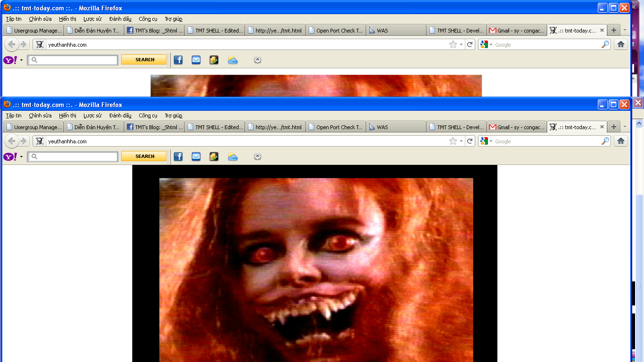Open Mail envelope icon in back window
644x362 pixels.
196,60
